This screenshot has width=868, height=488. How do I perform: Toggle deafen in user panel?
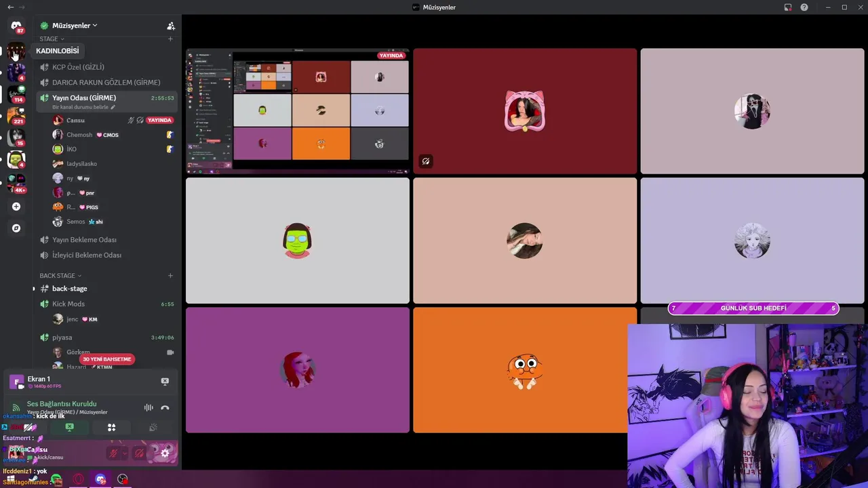tap(139, 453)
